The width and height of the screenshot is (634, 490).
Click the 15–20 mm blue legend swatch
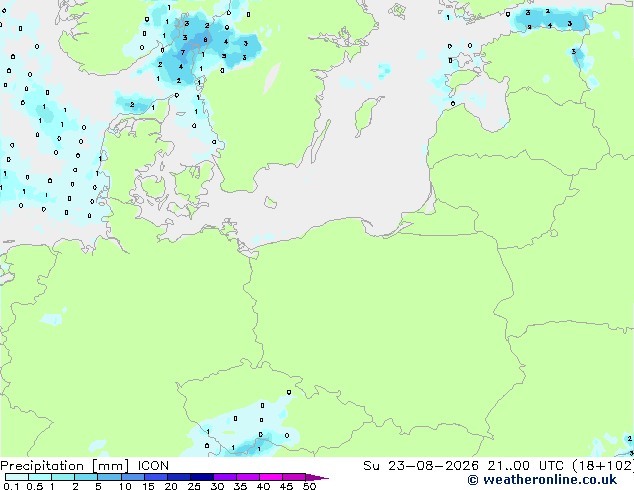(155, 477)
